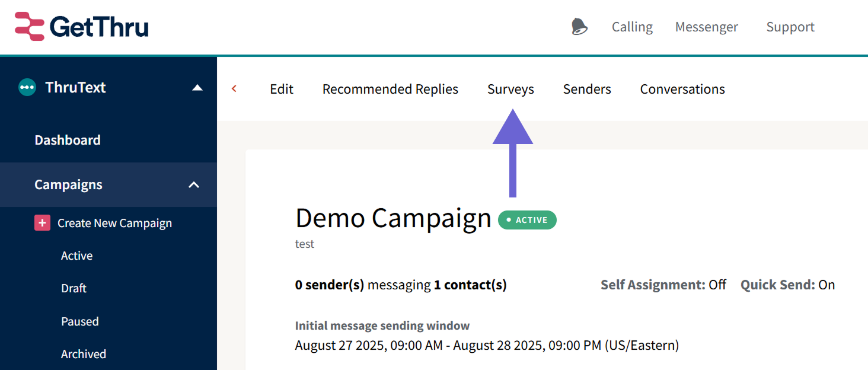Click the ThruText round icon in sidebar

point(27,87)
